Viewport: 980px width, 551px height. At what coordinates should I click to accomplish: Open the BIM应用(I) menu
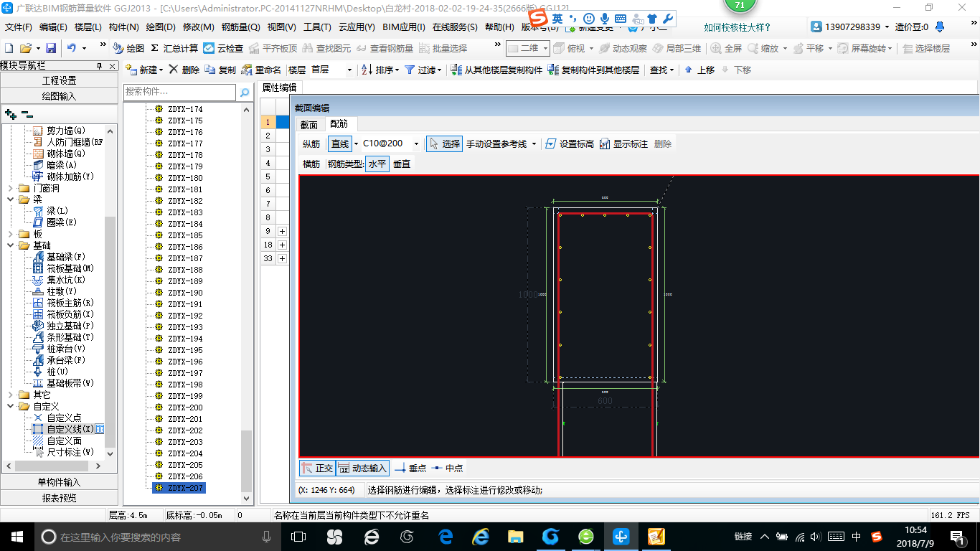coord(404,27)
